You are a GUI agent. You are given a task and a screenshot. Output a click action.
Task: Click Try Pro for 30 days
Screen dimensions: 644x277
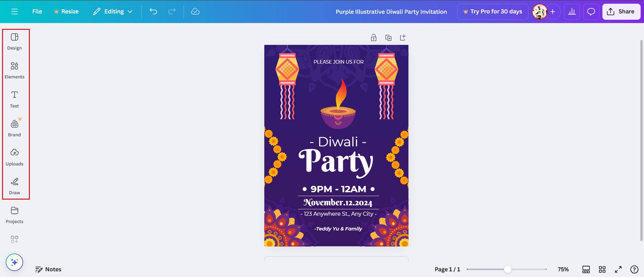point(493,12)
